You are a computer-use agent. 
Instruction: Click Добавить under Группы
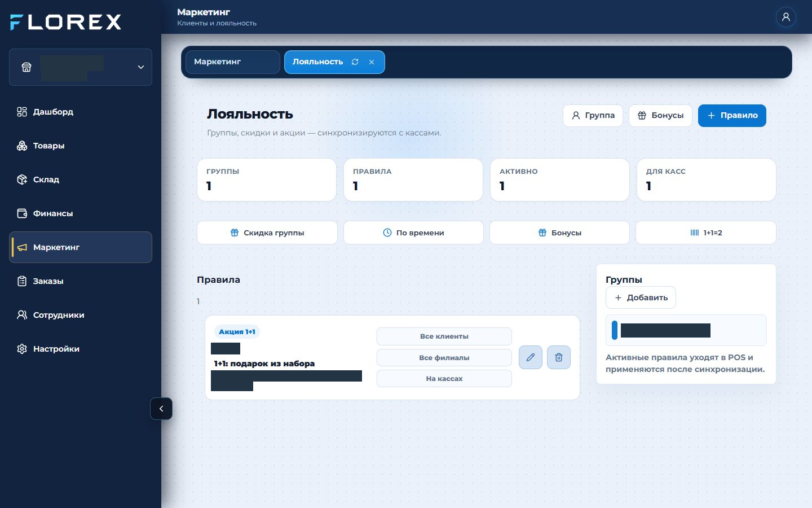click(641, 297)
